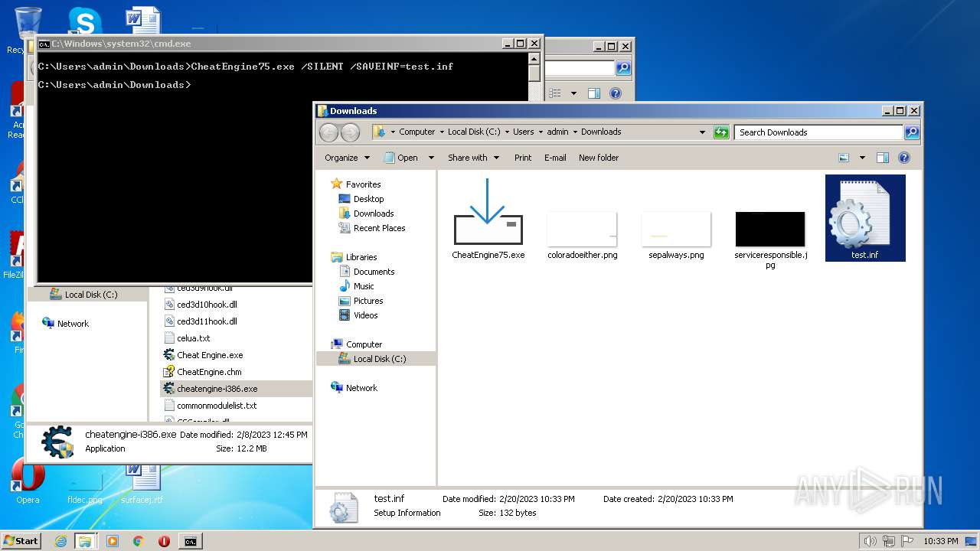Viewport: 980px width, 551px height.
Task: Click the Refresh button next to the address bar
Action: pyautogui.click(x=721, y=132)
